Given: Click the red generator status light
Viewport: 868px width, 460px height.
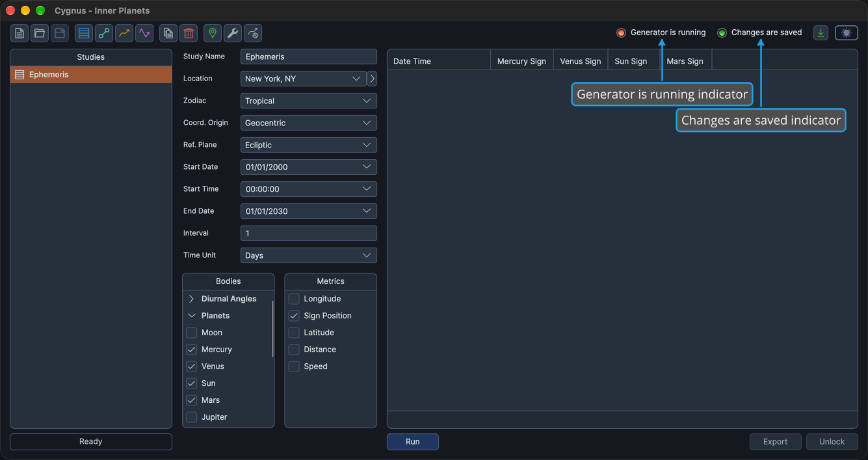Looking at the screenshot, I should pyautogui.click(x=621, y=32).
